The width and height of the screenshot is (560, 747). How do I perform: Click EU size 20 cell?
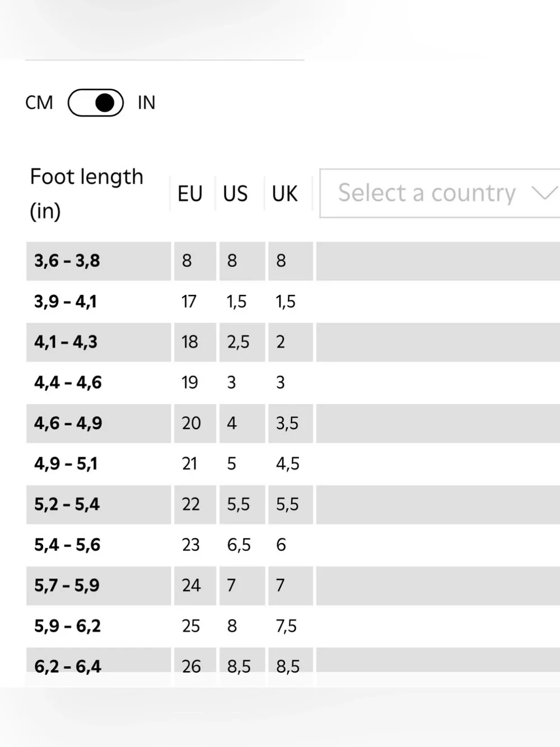195,423
